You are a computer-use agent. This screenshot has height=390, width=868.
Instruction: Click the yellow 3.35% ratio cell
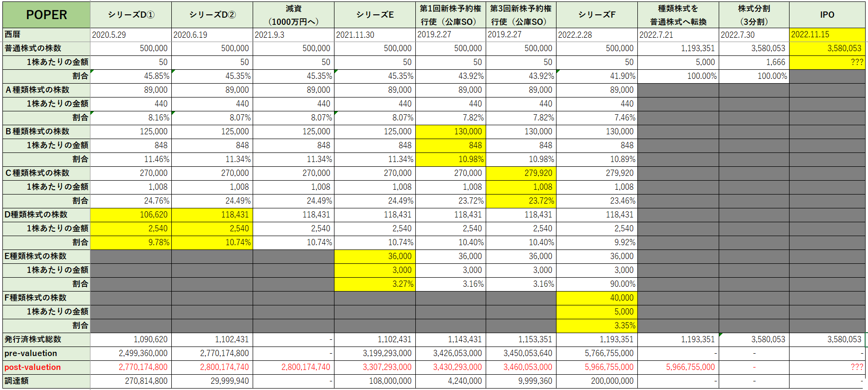597,325
